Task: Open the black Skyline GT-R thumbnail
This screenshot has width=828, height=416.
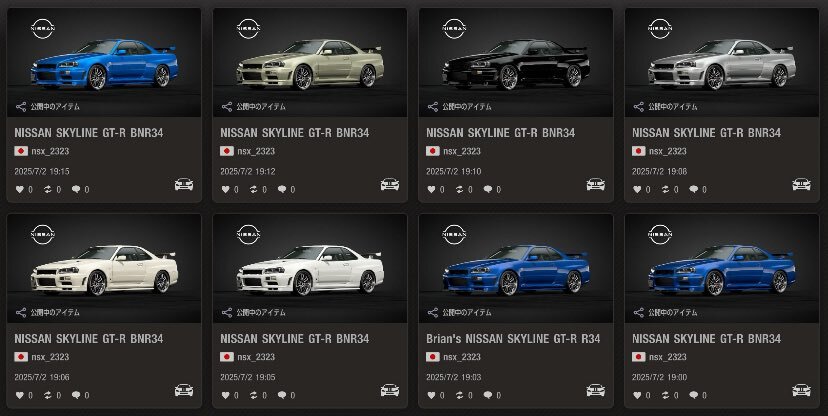Action: tap(515, 62)
